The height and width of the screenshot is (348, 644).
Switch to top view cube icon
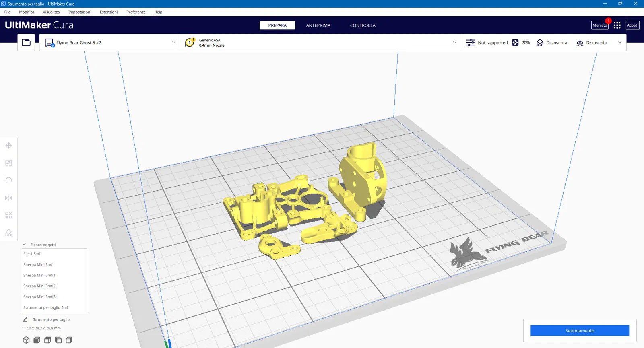pyautogui.click(x=47, y=340)
